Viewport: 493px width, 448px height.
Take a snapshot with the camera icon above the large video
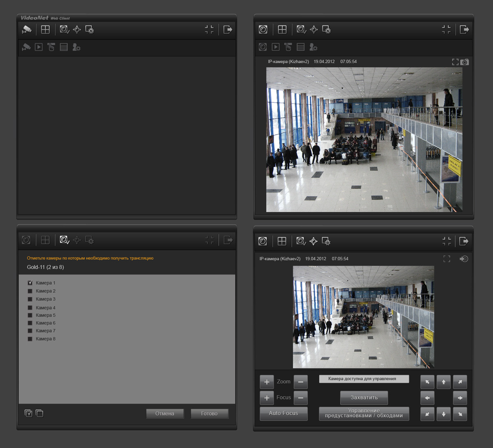coord(464,62)
